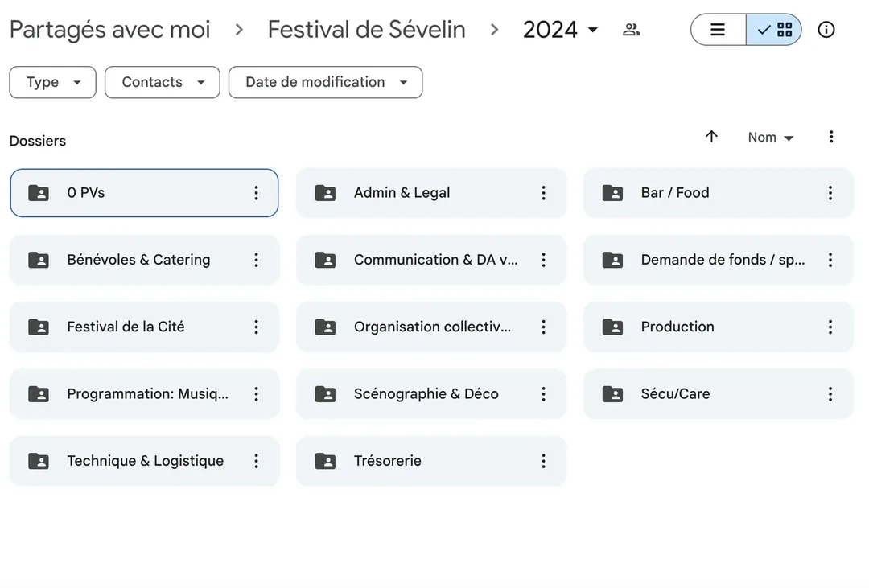Navigate to Festival de Sévelin breadcrumb
Viewport: 869px width, 588px height.
(x=366, y=30)
